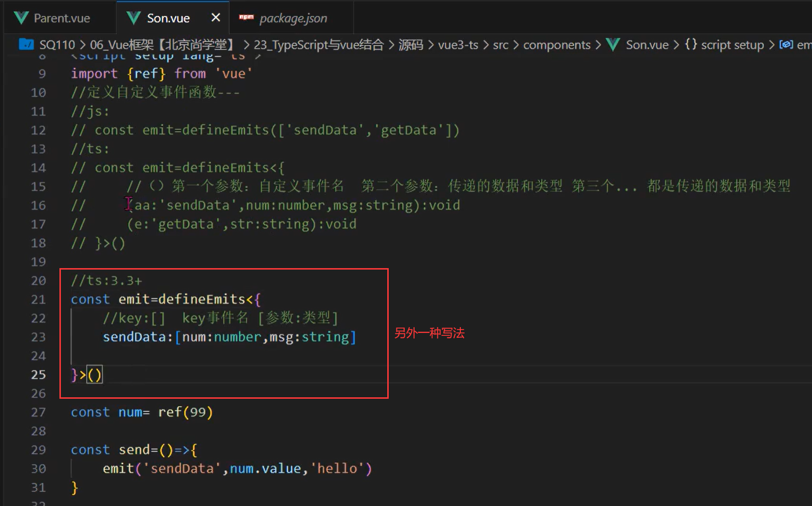Click commented defineEmits(['sendData','getData']) line

265,130
